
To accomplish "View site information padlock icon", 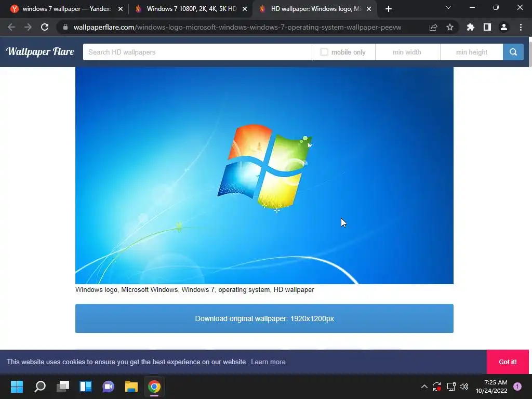I will [x=65, y=27].
